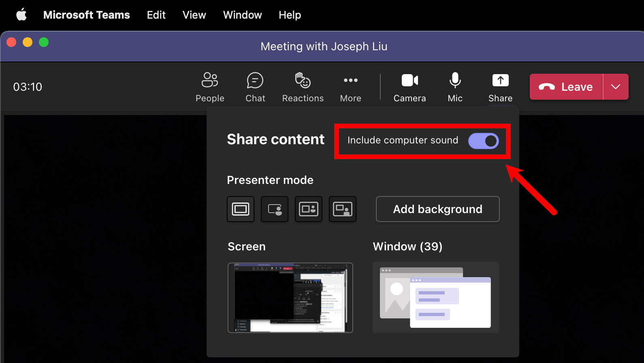The image size is (644, 363).
Task: Open the Microsoft Teams menu
Action: coord(87,15)
